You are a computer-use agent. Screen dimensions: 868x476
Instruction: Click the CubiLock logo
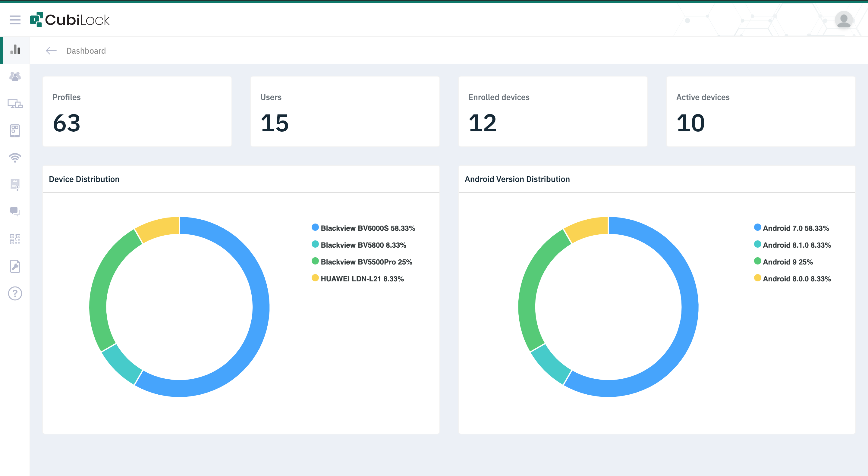(x=70, y=20)
